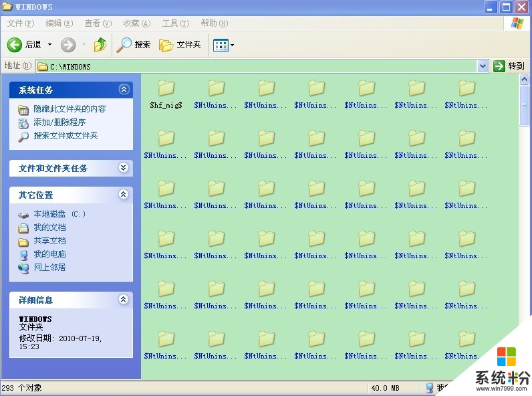Click the address bar folder icon
The width and height of the screenshot is (532, 396).
(x=42, y=66)
